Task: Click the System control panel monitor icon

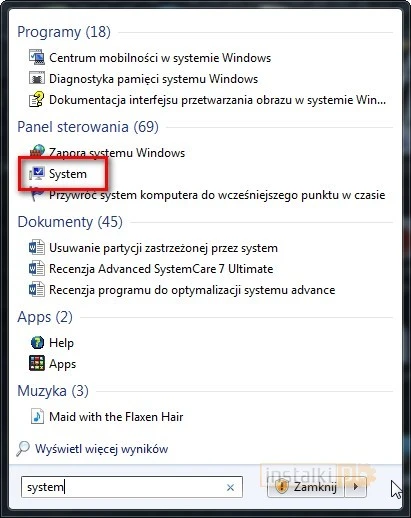Action: pos(37,173)
